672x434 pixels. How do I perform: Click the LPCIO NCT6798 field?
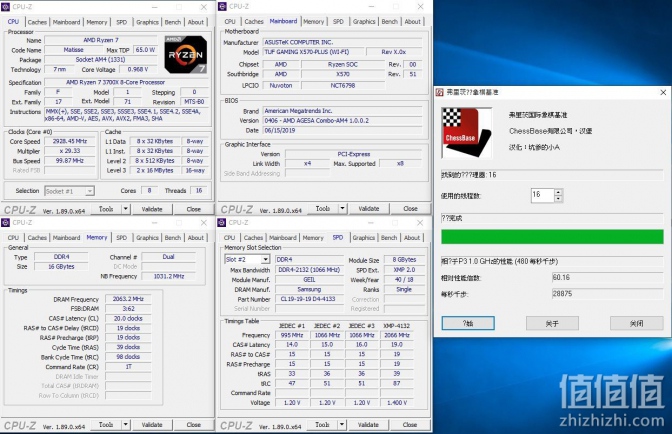342,86
